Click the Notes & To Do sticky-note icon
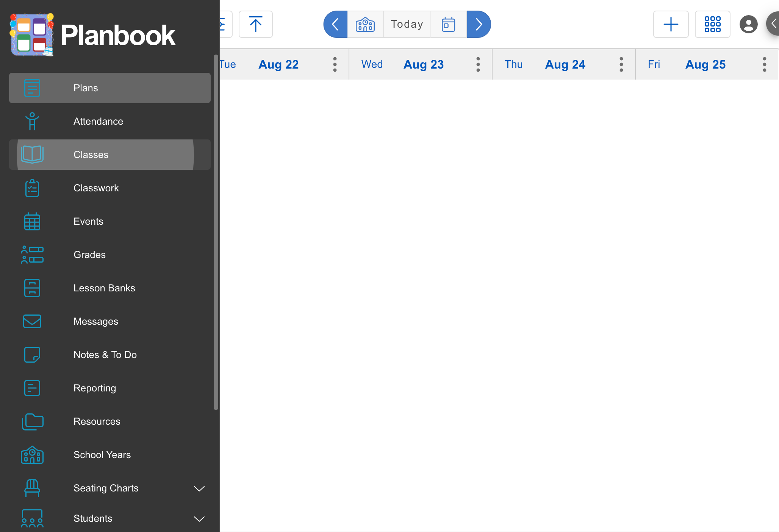Image resolution: width=779 pixels, height=532 pixels. pyautogui.click(x=32, y=355)
